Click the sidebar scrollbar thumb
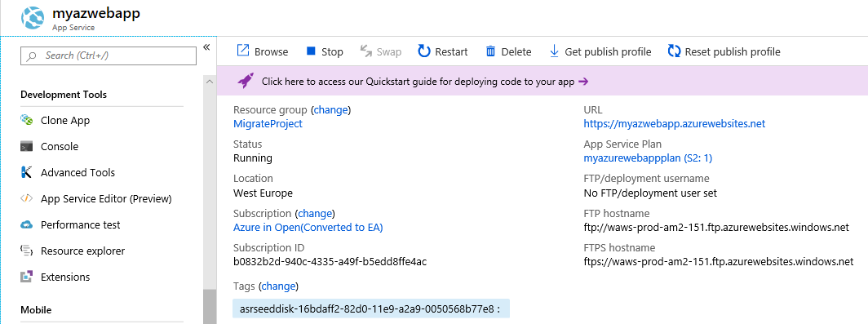 pos(209,306)
